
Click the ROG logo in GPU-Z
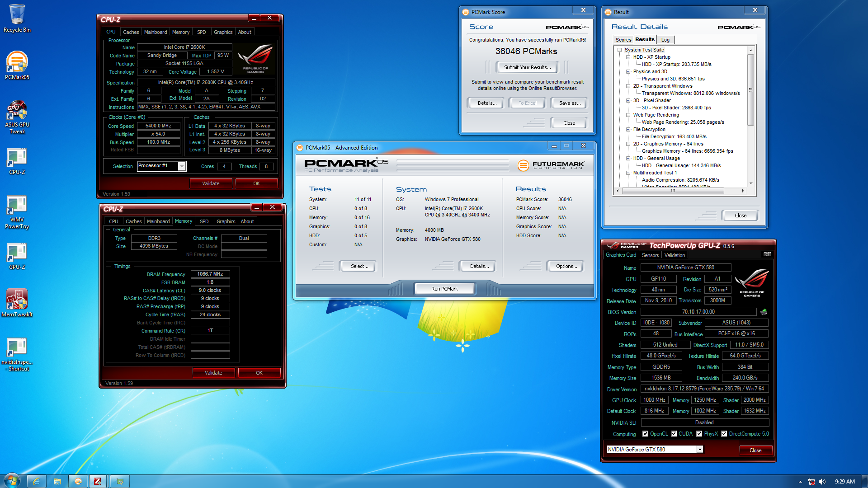coord(751,282)
